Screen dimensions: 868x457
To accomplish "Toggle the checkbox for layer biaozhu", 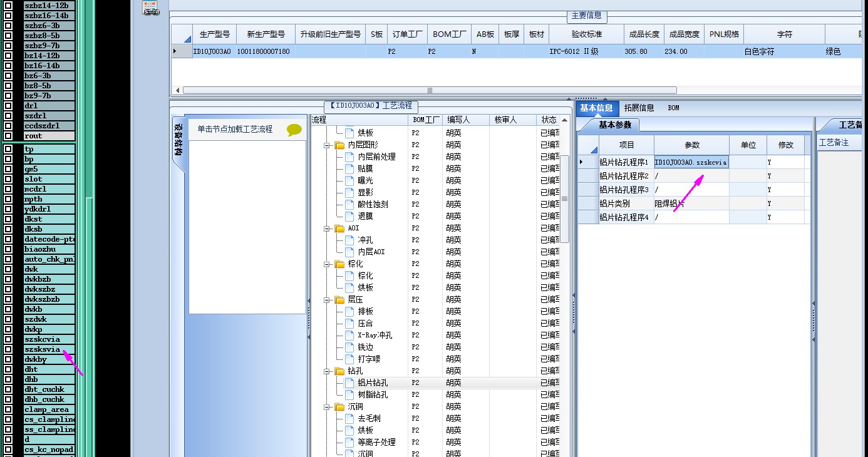I will (x=8, y=249).
